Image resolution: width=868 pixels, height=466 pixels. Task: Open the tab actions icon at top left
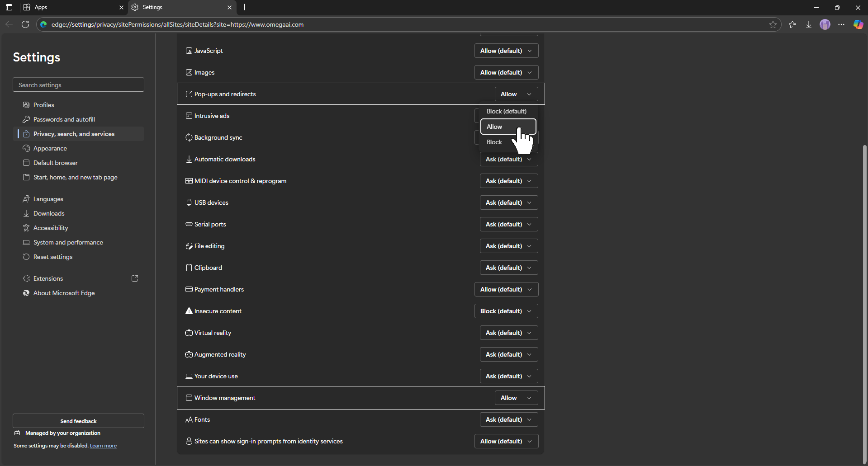[x=9, y=7]
